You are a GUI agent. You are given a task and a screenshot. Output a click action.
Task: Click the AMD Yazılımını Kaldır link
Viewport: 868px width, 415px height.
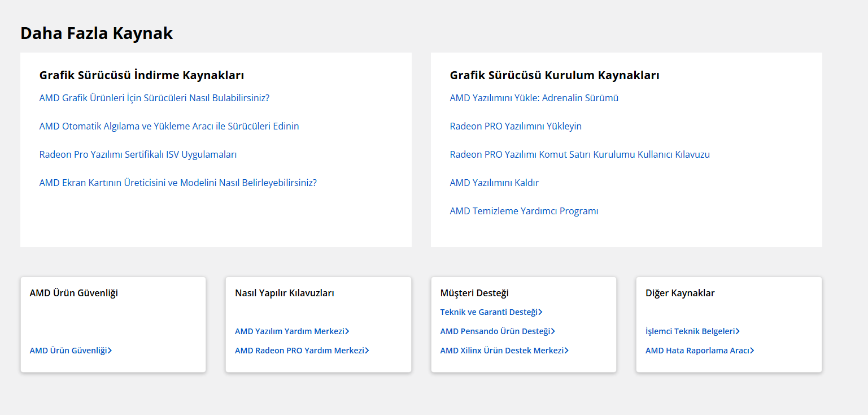494,183
